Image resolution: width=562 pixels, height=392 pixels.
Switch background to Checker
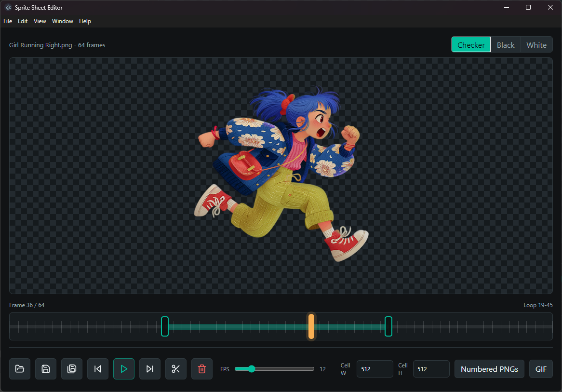click(471, 45)
